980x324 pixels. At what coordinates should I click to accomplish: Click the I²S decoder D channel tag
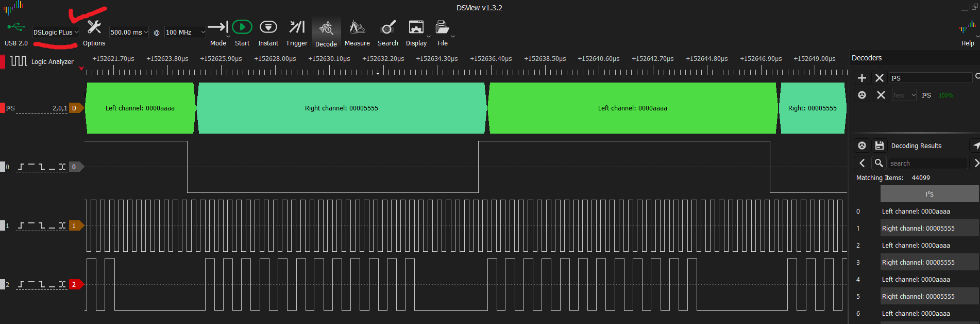pyautogui.click(x=76, y=108)
